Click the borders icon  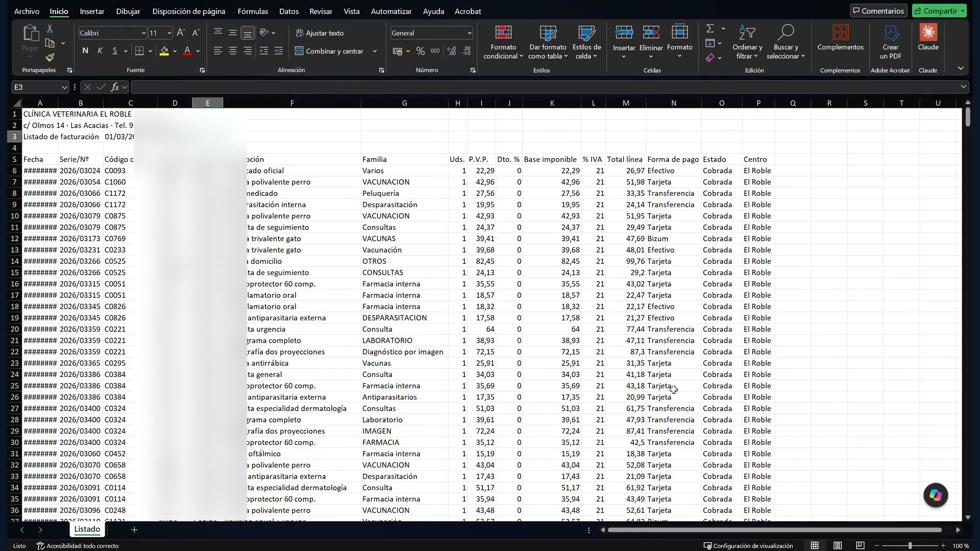(139, 51)
